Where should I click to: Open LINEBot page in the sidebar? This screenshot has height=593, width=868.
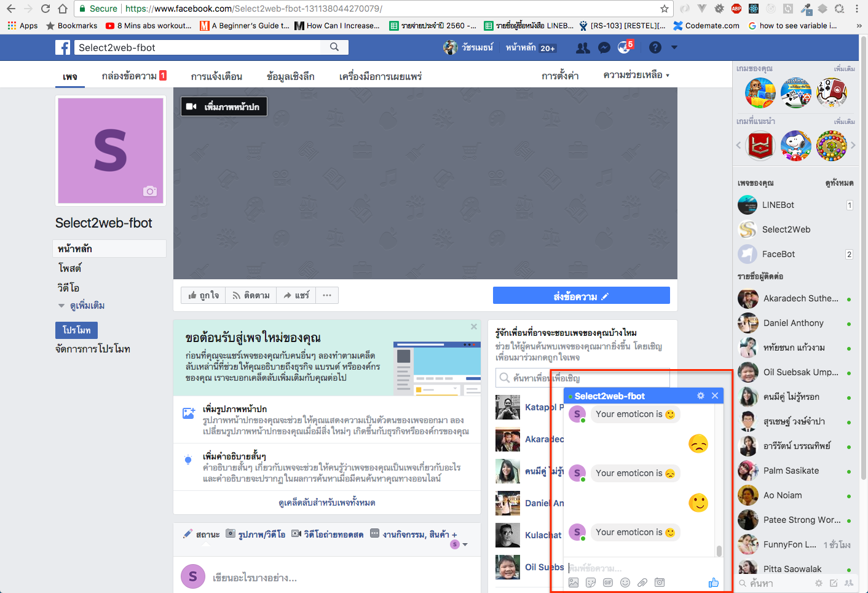(x=795, y=205)
